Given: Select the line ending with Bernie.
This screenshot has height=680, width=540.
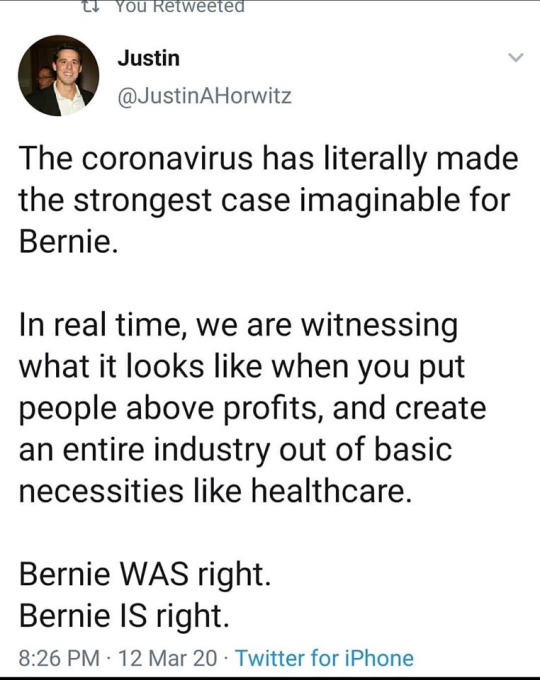Looking at the screenshot, I should pos(68,241).
